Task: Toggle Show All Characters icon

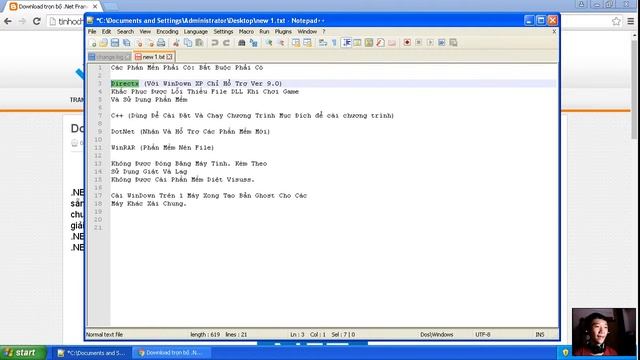Action: click(x=334, y=43)
